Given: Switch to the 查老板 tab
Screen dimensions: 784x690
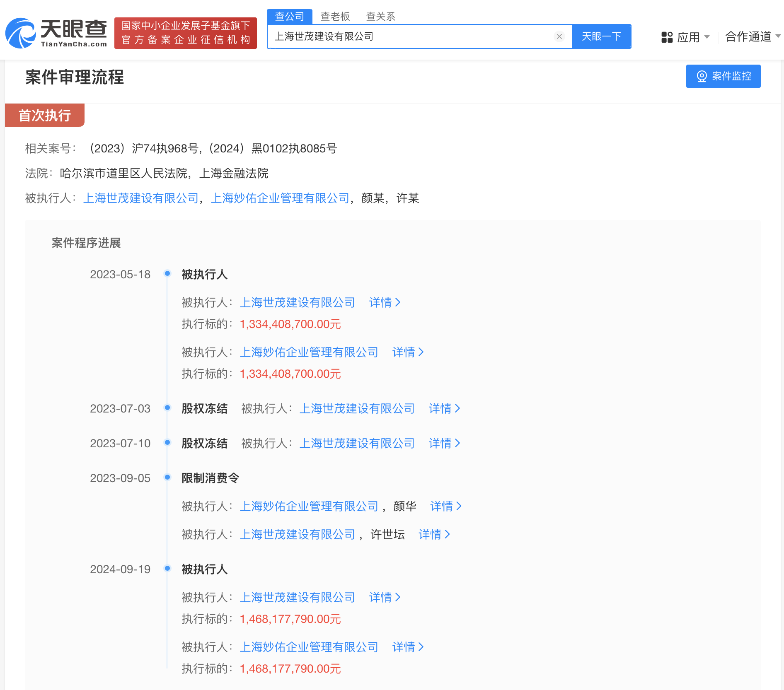Looking at the screenshot, I should (x=335, y=17).
